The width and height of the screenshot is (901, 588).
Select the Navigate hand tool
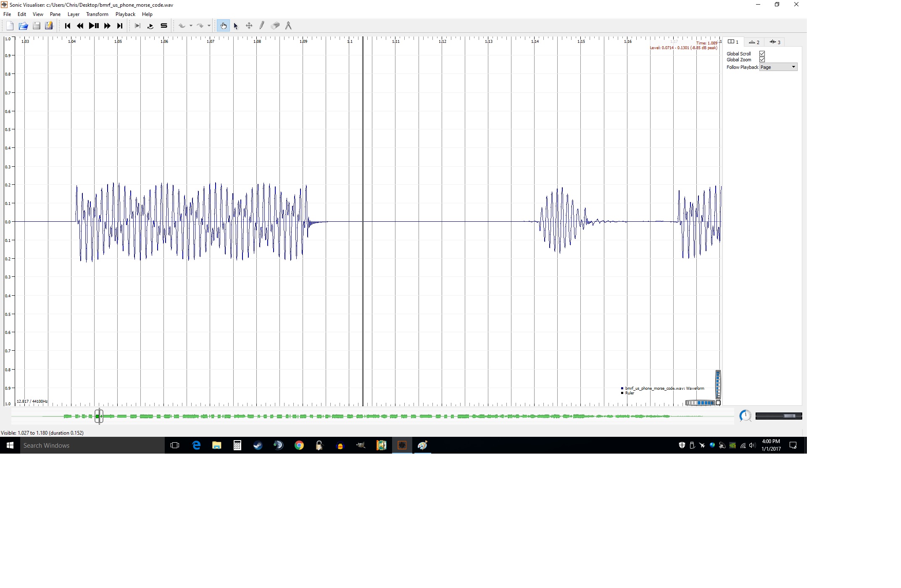pyautogui.click(x=223, y=26)
